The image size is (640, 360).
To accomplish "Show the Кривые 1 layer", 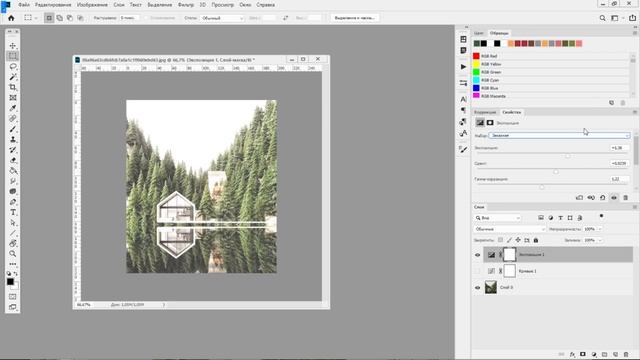I will coord(478,271).
